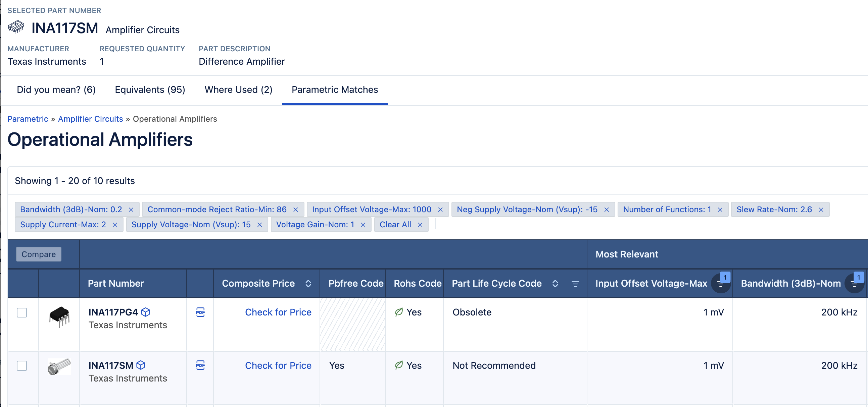Open the Where Used (2) tab
The width and height of the screenshot is (868, 407).
(x=238, y=90)
